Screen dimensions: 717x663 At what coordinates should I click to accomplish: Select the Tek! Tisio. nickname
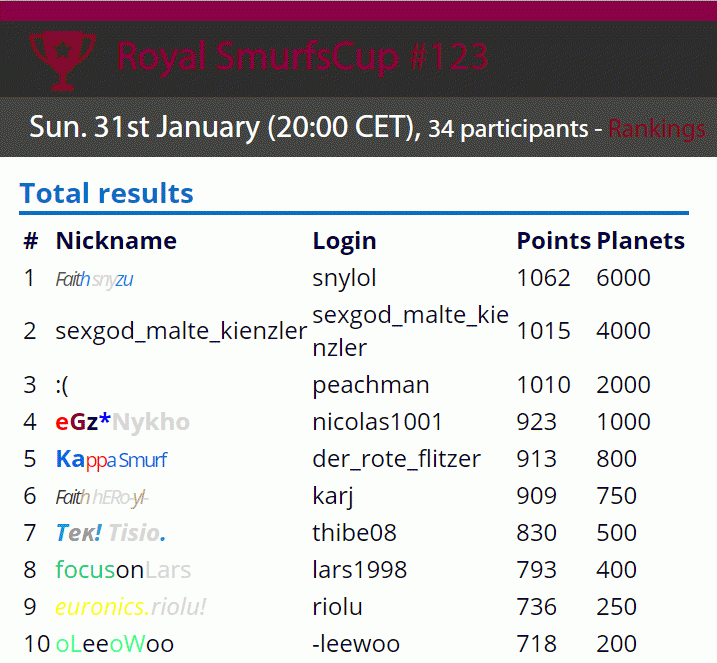(x=111, y=533)
